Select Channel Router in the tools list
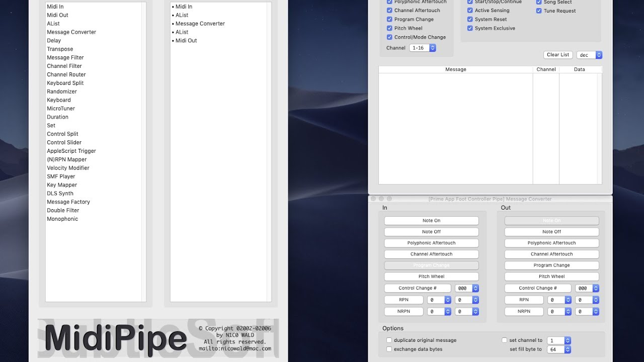The image size is (644, 362). [x=66, y=75]
